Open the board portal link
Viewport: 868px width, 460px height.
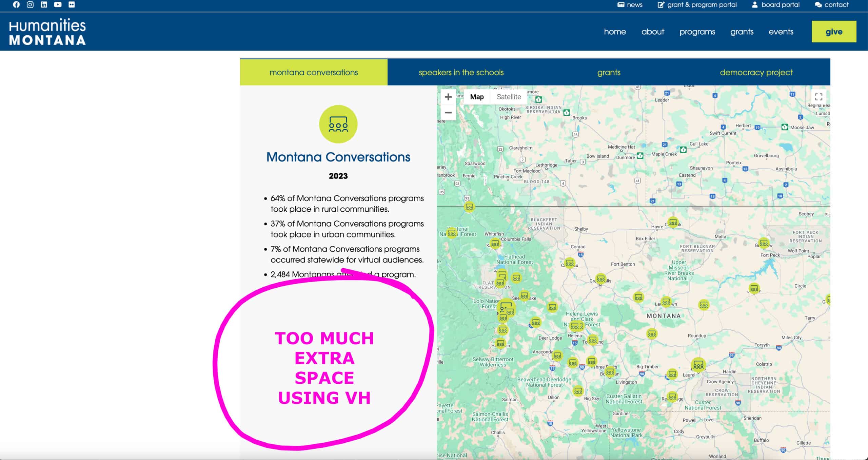(x=776, y=5)
